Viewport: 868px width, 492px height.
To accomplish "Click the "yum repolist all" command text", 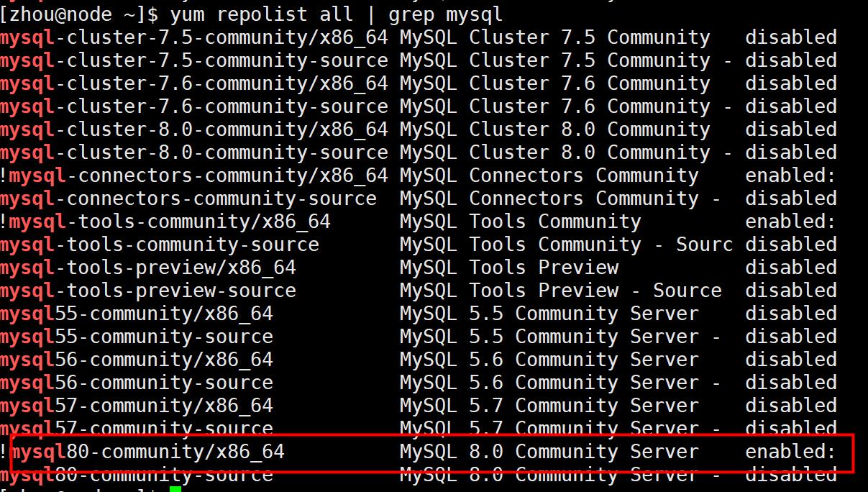I will [262, 14].
